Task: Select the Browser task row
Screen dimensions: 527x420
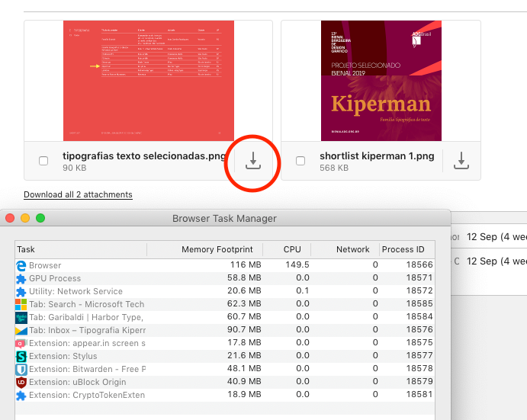Action: [225, 265]
